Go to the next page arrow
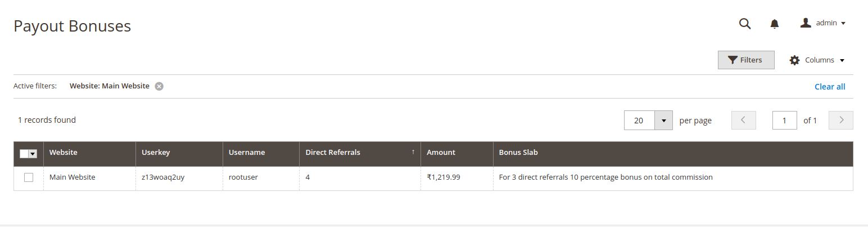Screen dimensions: 868x227 click(x=841, y=120)
